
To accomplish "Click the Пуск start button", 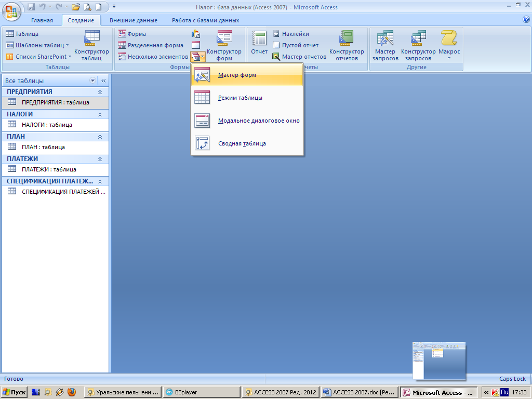I will tap(14, 392).
